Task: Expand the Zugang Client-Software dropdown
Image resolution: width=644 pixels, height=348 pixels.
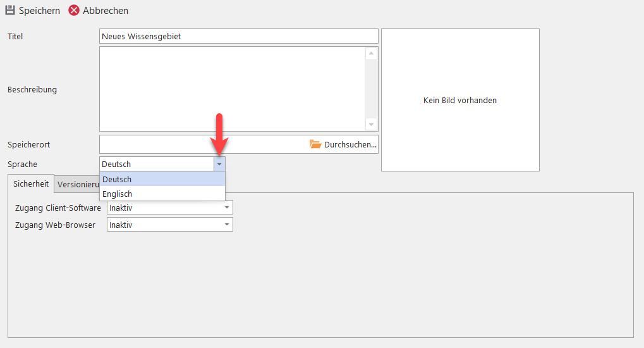Action: click(x=226, y=207)
